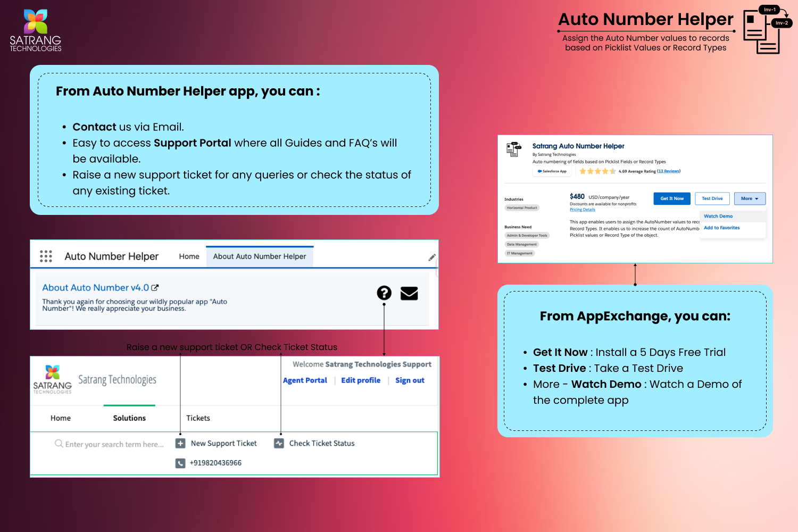Click the pencil edit navigation icon
The width and height of the screenshot is (798, 532).
coord(432,257)
